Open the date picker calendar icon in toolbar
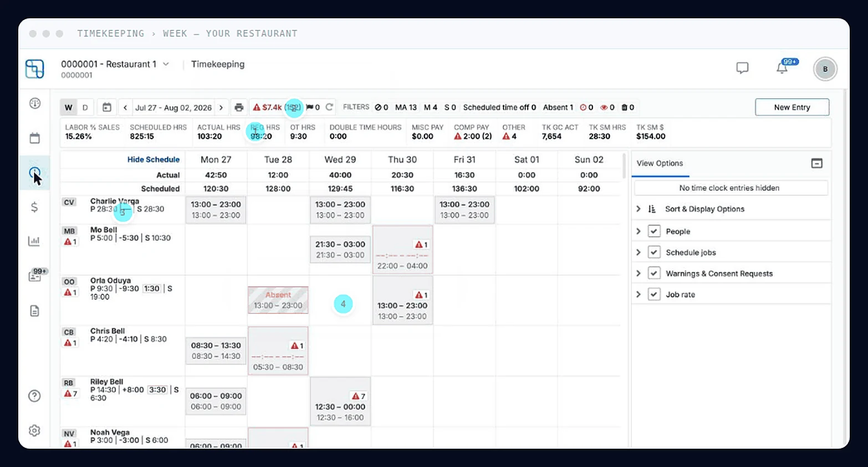The width and height of the screenshot is (868, 467). pyautogui.click(x=107, y=107)
